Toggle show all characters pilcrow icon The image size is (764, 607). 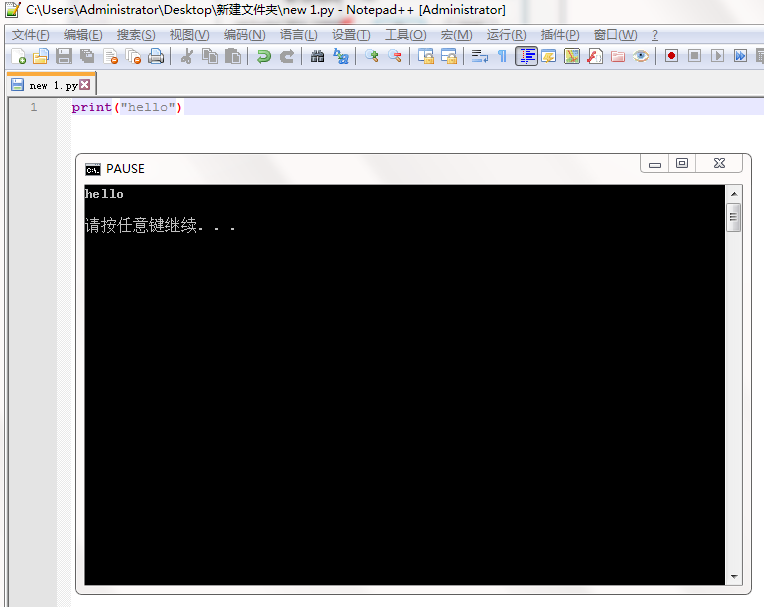pos(502,57)
